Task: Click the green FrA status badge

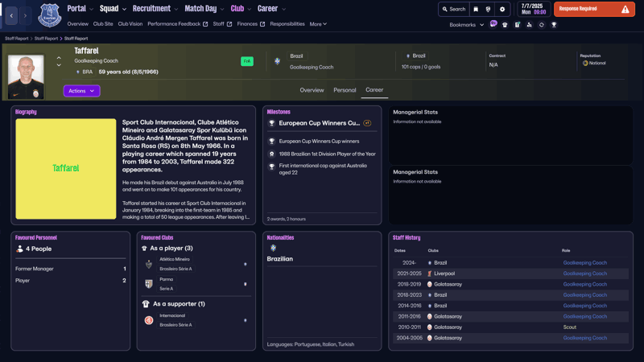Action: coord(247,61)
